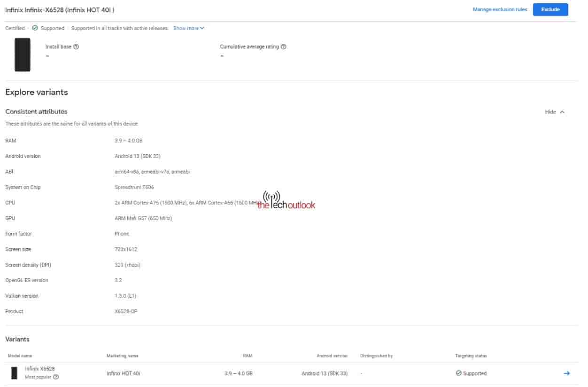
Task: Click Supported check icon in Targeting status column
Action: [458, 373]
